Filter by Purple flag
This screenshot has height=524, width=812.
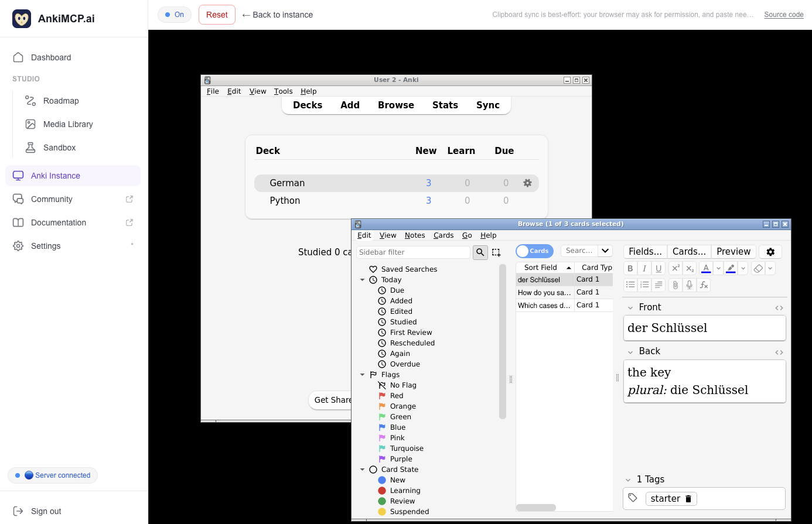click(401, 459)
